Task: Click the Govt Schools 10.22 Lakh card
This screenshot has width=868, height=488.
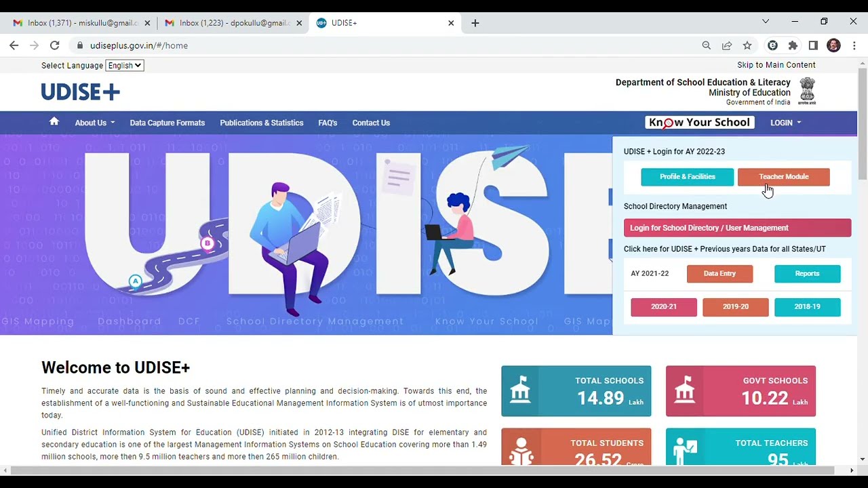Action: 741,391
